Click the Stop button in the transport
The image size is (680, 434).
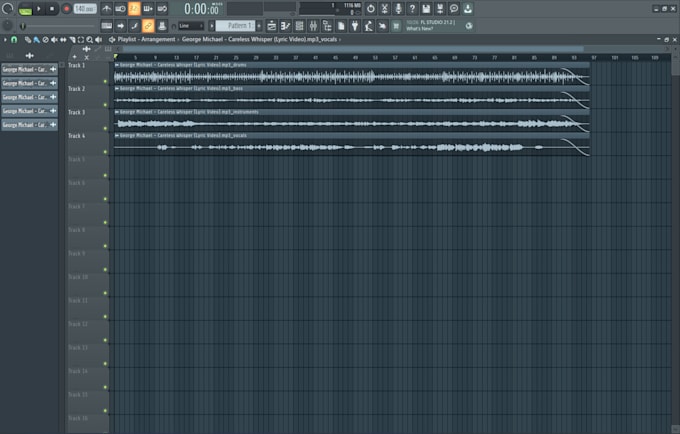(x=52, y=9)
